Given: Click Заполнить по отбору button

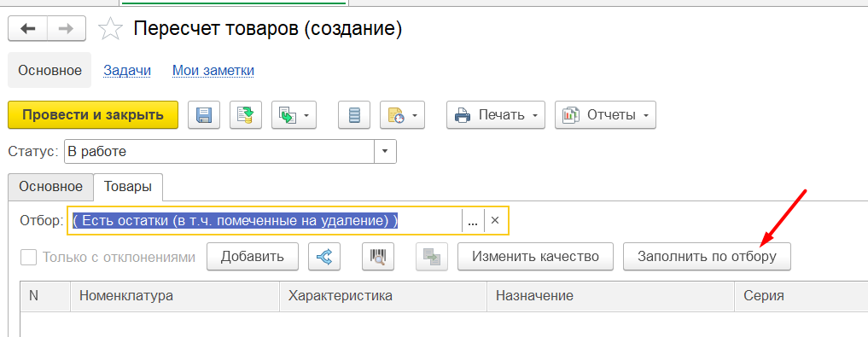Looking at the screenshot, I should click(x=707, y=257).
